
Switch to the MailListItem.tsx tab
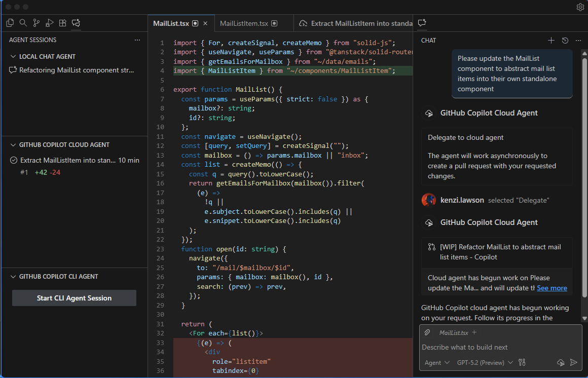(245, 23)
